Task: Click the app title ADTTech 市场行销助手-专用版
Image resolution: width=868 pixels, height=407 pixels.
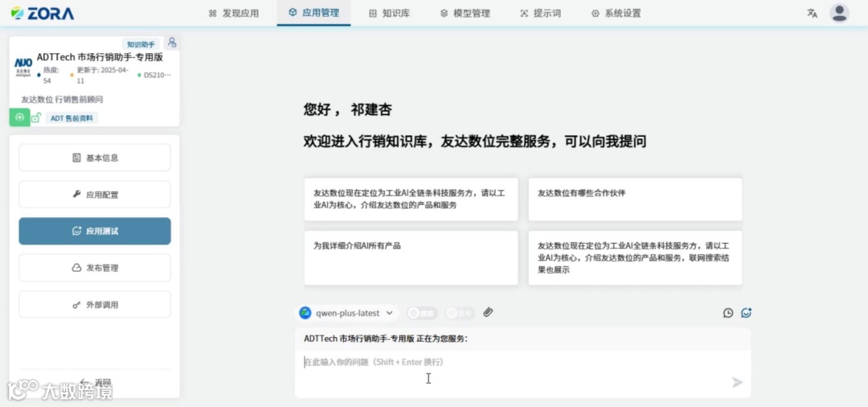Action: pos(100,56)
